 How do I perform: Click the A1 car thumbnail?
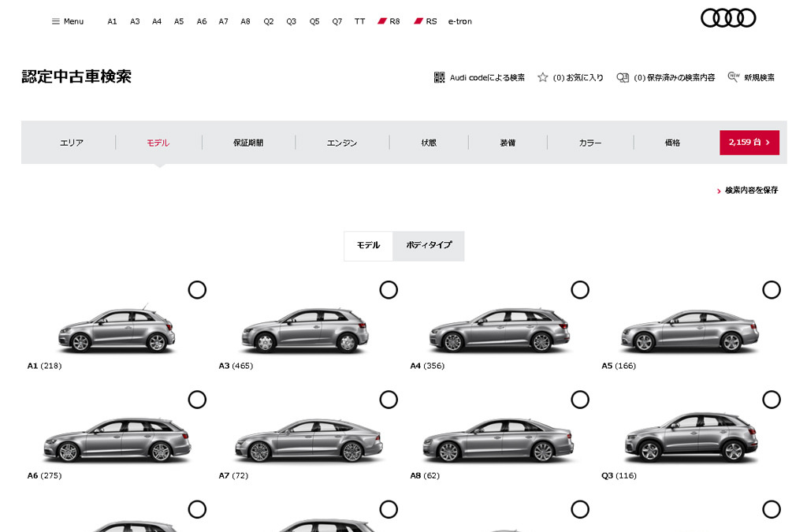pyautogui.click(x=117, y=329)
